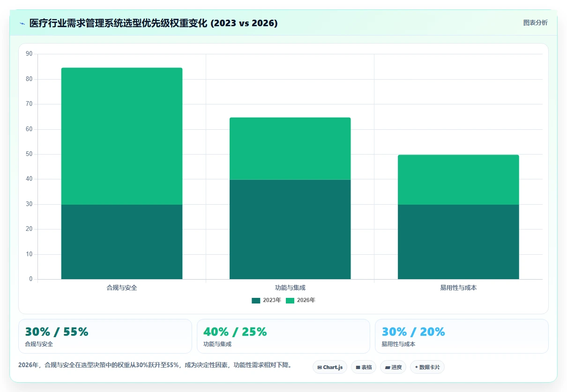Open the 图表分析 label in header
Screen dimensions: 567x392
tap(535, 22)
